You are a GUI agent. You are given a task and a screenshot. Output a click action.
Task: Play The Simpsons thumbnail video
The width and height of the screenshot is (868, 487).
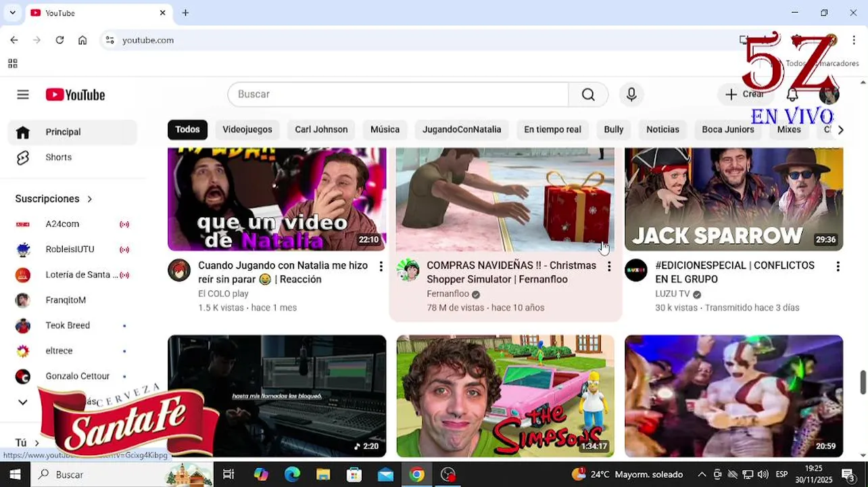coord(505,396)
